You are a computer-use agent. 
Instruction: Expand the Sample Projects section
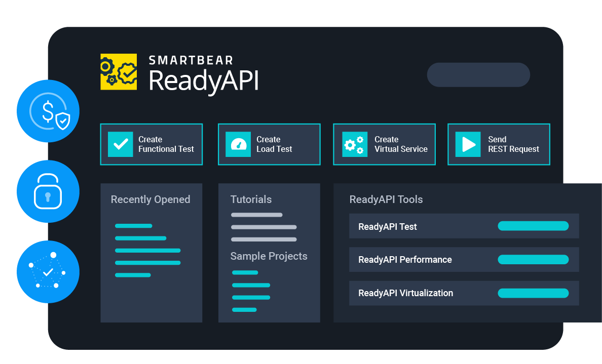[269, 256]
